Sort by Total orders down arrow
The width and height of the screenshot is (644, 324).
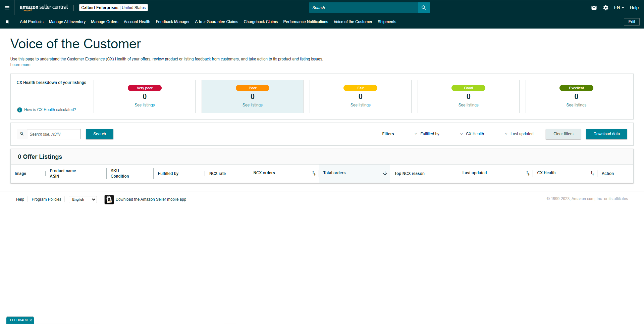(385, 173)
